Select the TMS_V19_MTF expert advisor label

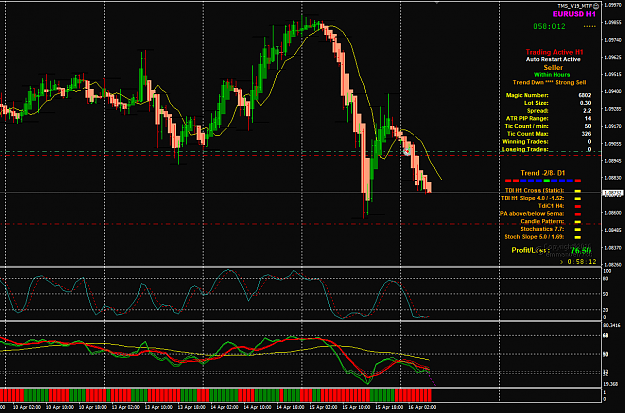pyautogui.click(x=574, y=6)
